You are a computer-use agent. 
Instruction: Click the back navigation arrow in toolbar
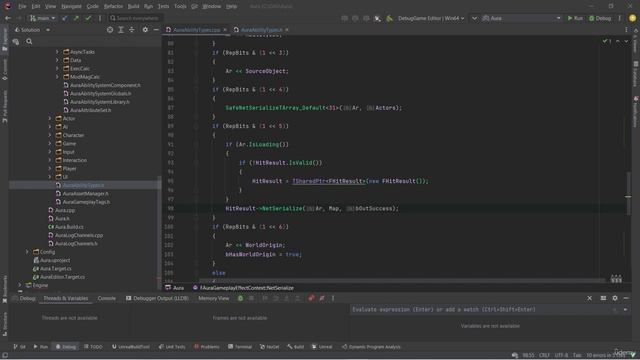[7, 18]
